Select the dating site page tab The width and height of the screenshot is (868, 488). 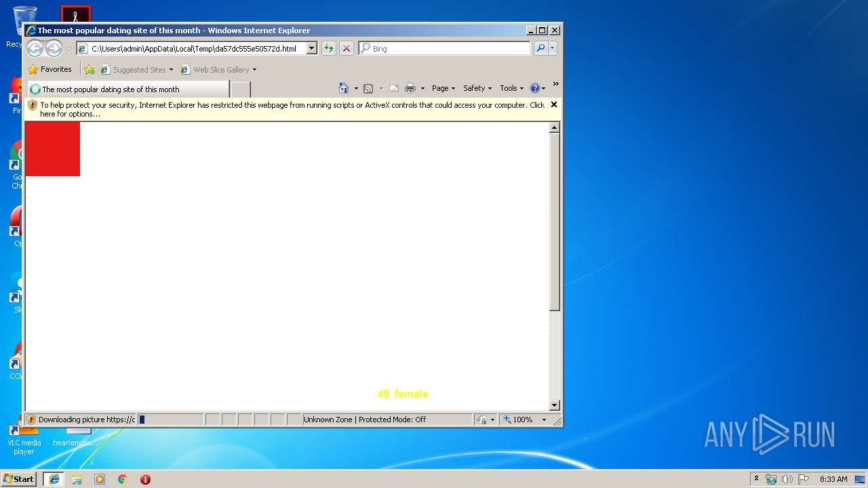pyautogui.click(x=128, y=89)
